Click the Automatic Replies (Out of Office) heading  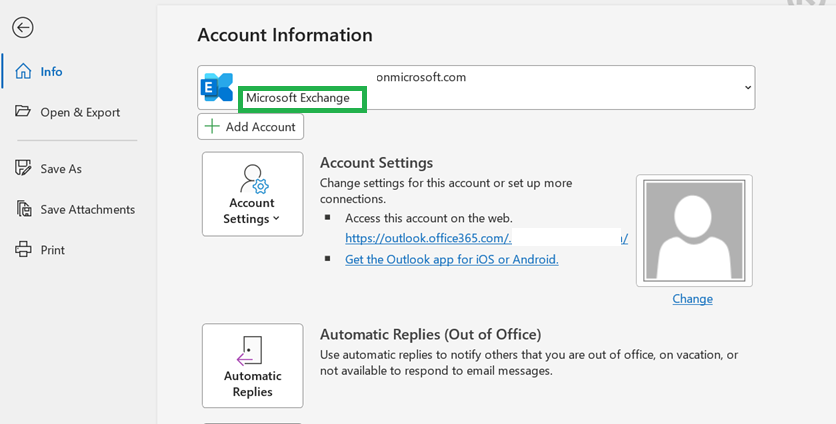click(x=430, y=334)
